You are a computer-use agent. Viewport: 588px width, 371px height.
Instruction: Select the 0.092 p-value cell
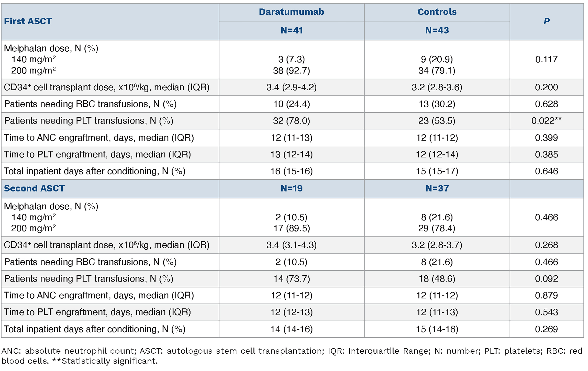pyautogui.click(x=546, y=279)
